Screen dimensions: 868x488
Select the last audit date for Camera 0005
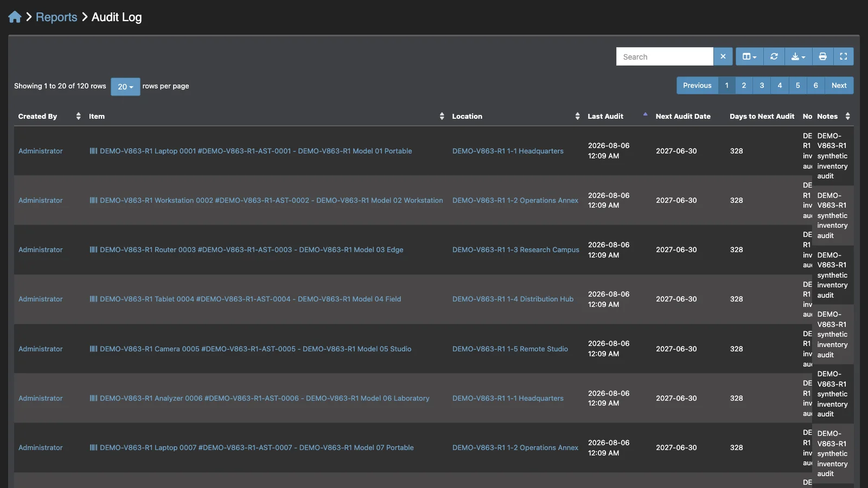[609, 349]
